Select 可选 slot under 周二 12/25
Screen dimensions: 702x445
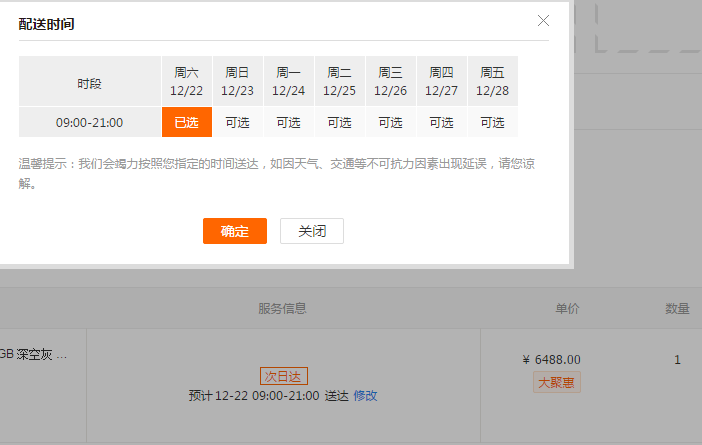pyautogui.click(x=339, y=122)
